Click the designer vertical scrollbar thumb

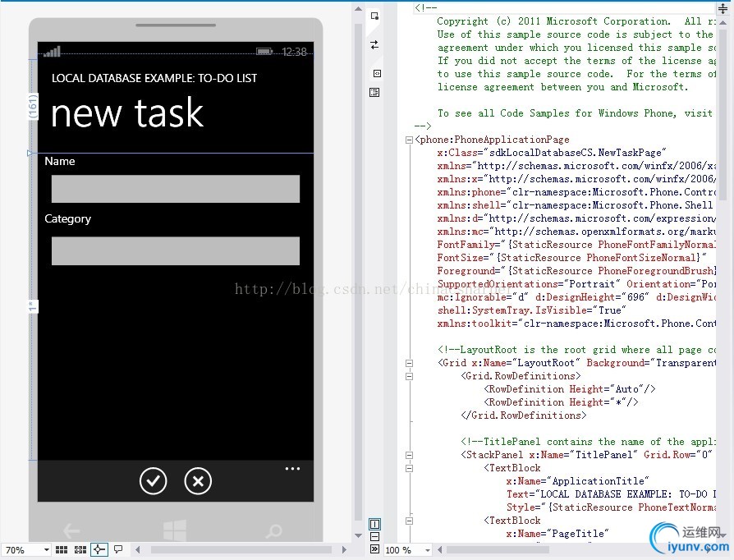point(358,272)
